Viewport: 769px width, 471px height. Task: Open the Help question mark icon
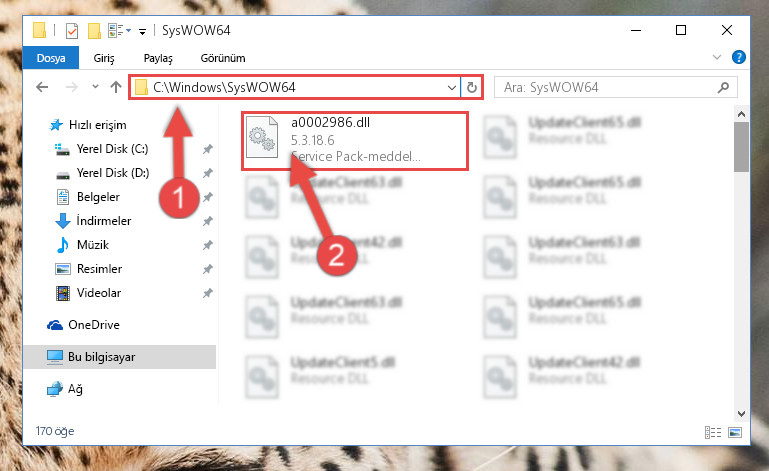[x=739, y=57]
